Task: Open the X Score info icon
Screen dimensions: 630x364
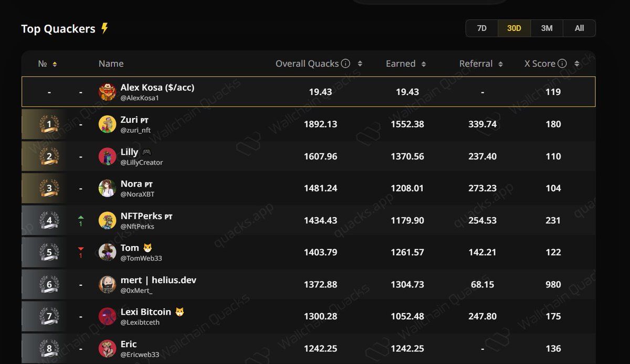Action: [562, 63]
